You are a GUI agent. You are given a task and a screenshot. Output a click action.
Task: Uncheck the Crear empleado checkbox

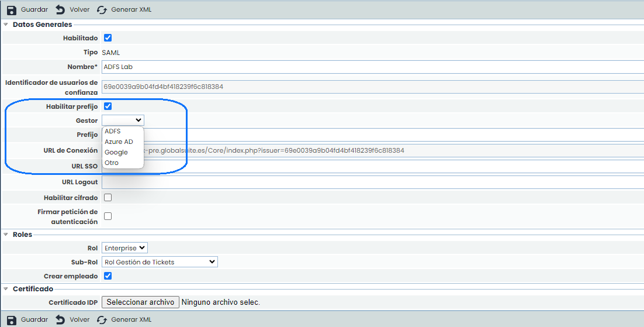pyautogui.click(x=108, y=276)
